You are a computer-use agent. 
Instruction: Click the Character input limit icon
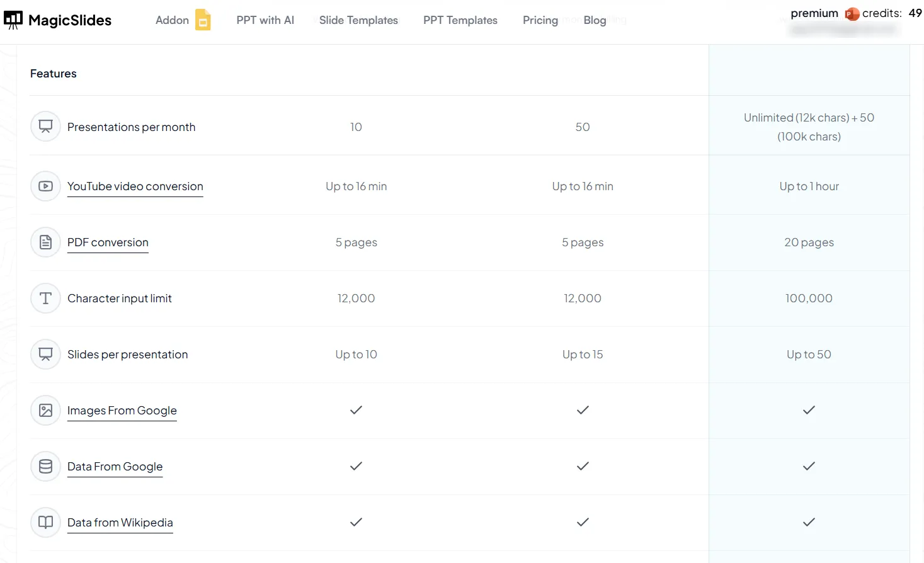click(45, 299)
